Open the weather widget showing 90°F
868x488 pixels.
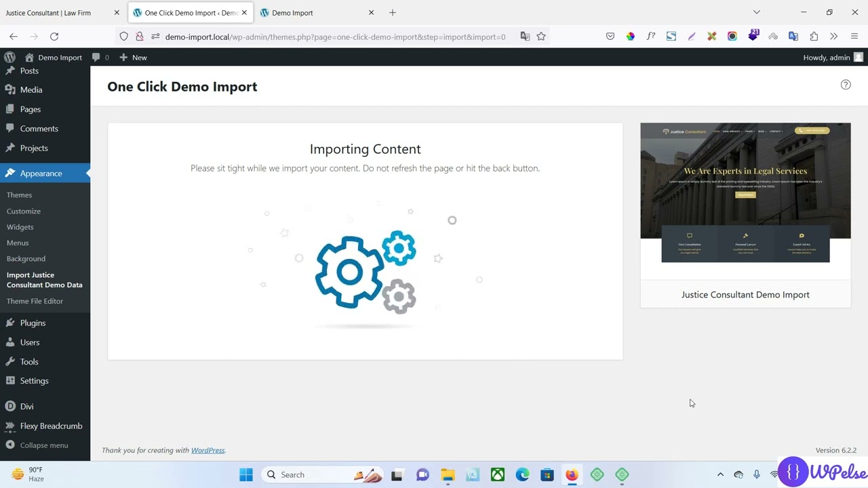(28, 474)
